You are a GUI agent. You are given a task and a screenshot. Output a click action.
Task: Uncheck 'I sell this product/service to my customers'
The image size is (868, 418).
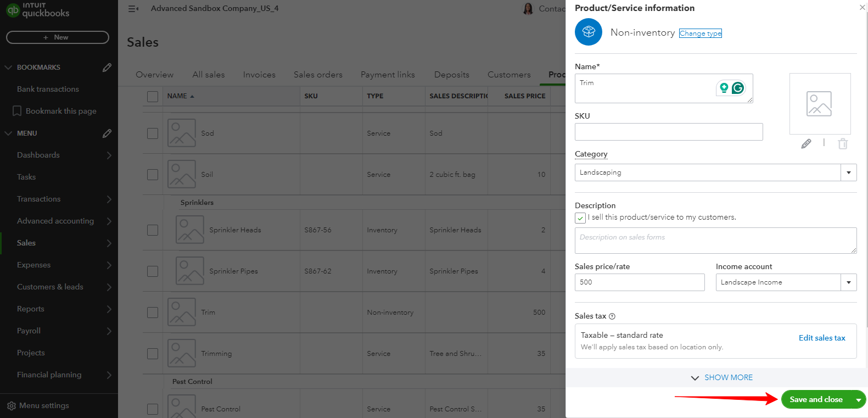point(580,218)
